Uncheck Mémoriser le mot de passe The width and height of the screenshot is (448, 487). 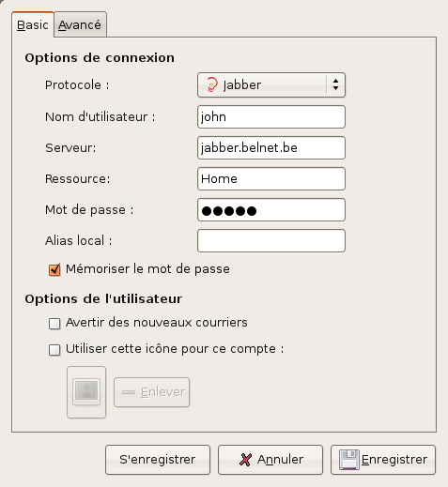tap(54, 269)
